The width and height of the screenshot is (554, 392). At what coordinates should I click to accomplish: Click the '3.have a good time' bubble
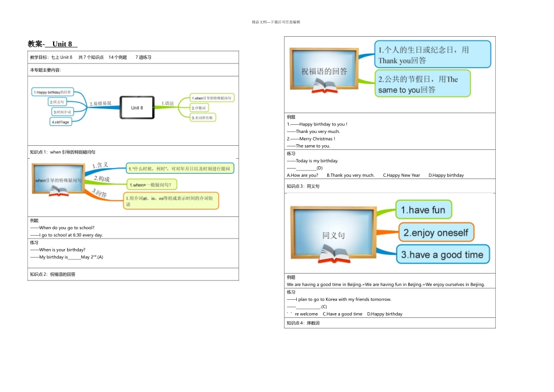coord(443,254)
